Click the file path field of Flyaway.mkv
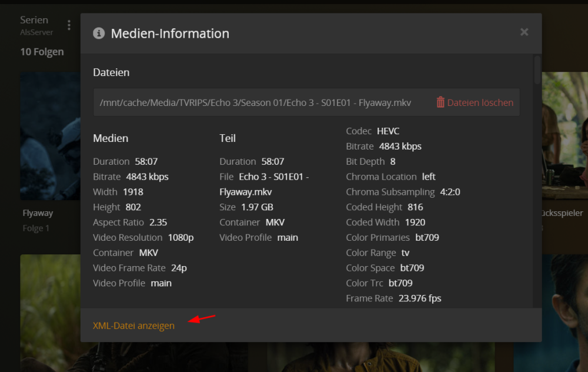 (306, 102)
